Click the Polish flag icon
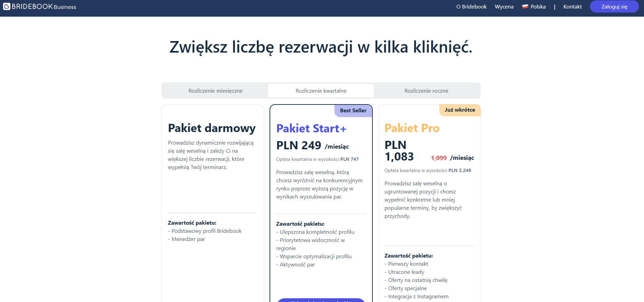The image size is (644, 302). (x=525, y=6)
